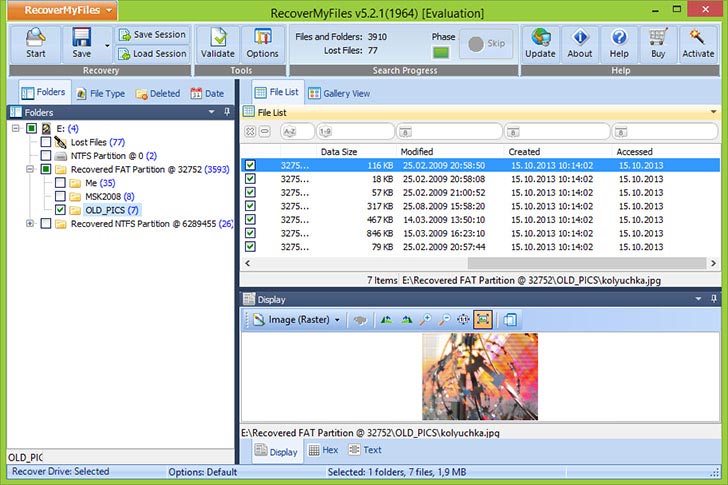Click the copy icon in Display toolbar
Image resolution: width=728 pixels, height=485 pixels.
[x=510, y=320]
